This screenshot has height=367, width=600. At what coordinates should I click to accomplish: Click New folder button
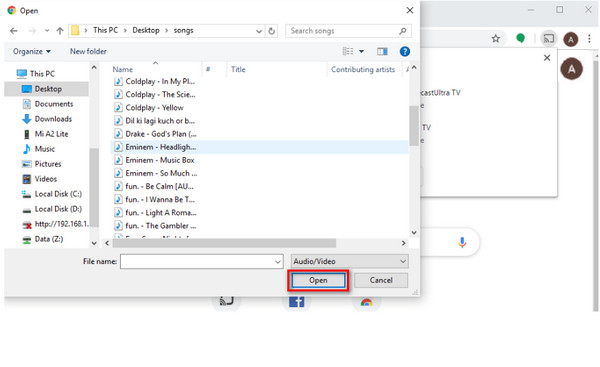88,51
